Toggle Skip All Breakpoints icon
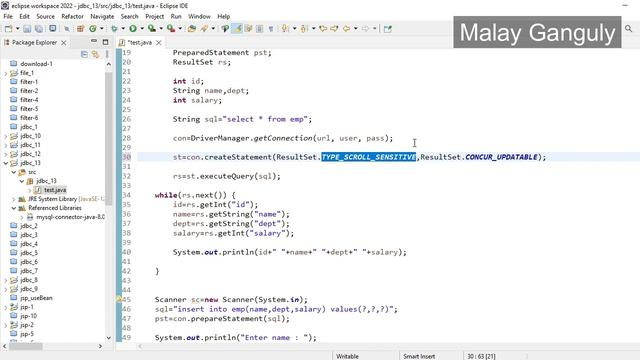Image resolution: width=640 pixels, height=360 pixels. click(x=67, y=29)
